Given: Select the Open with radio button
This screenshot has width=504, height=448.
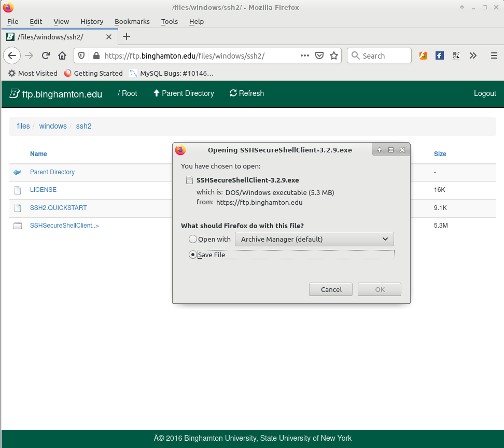Looking at the screenshot, I should pyautogui.click(x=193, y=239).
